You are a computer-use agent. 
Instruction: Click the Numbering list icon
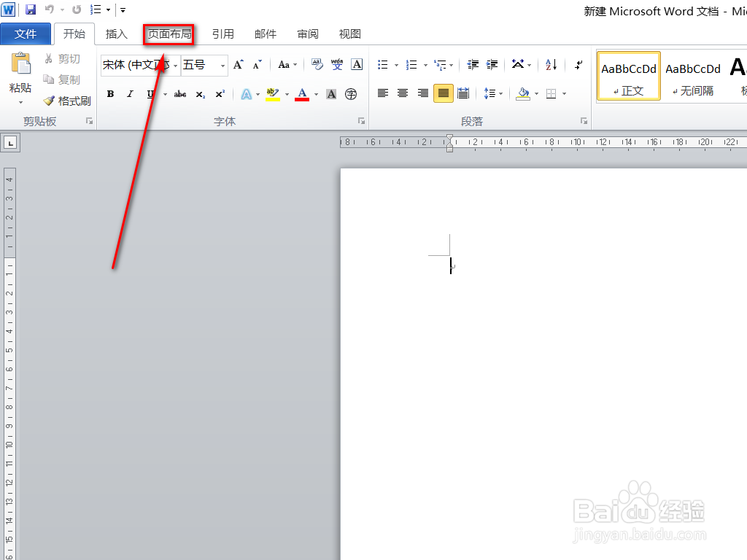tap(411, 64)
